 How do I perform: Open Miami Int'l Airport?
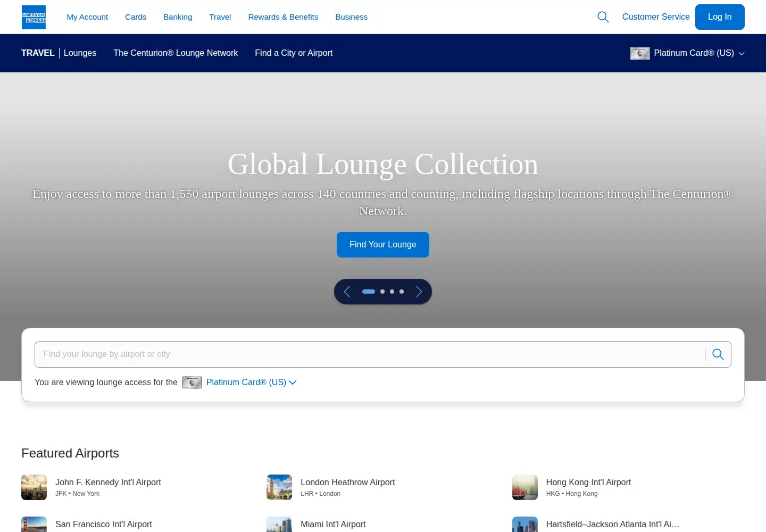pos(333,525)
